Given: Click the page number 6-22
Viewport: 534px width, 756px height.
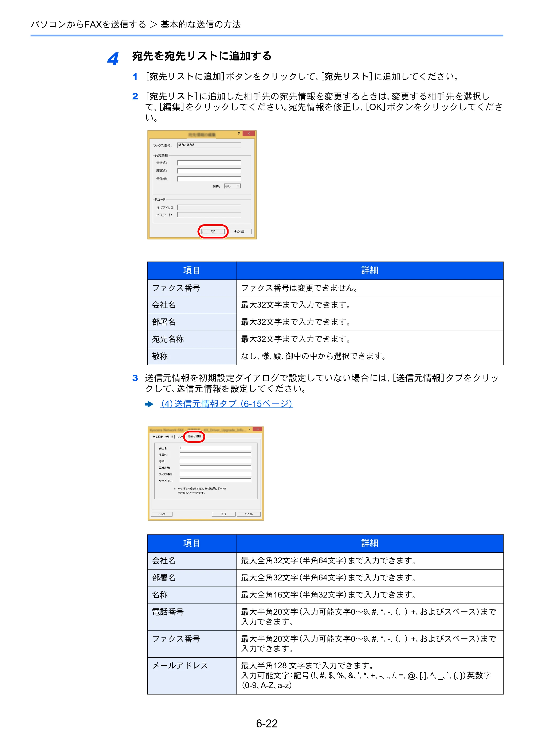Looking at the screenshot, I should 267,723.
